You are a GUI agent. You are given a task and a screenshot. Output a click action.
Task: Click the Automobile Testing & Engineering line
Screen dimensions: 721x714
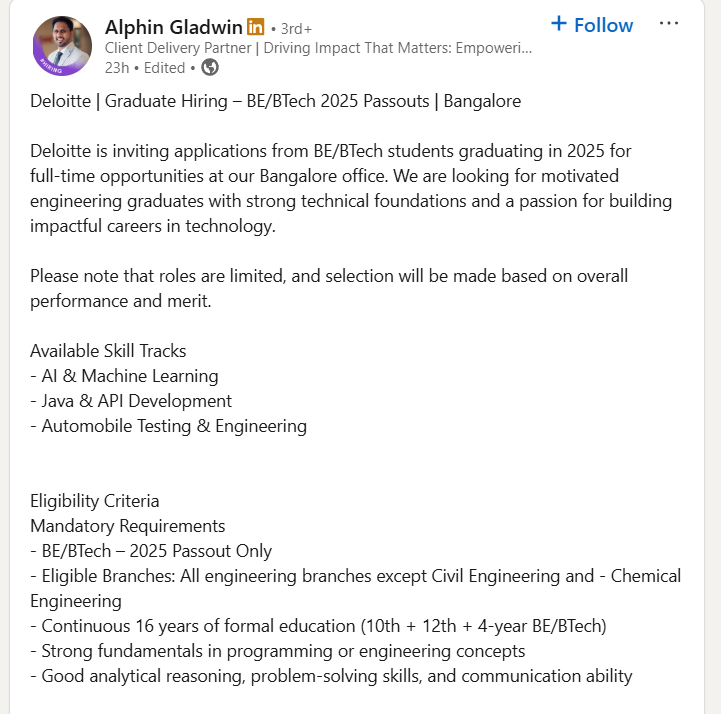pos(168,426)
